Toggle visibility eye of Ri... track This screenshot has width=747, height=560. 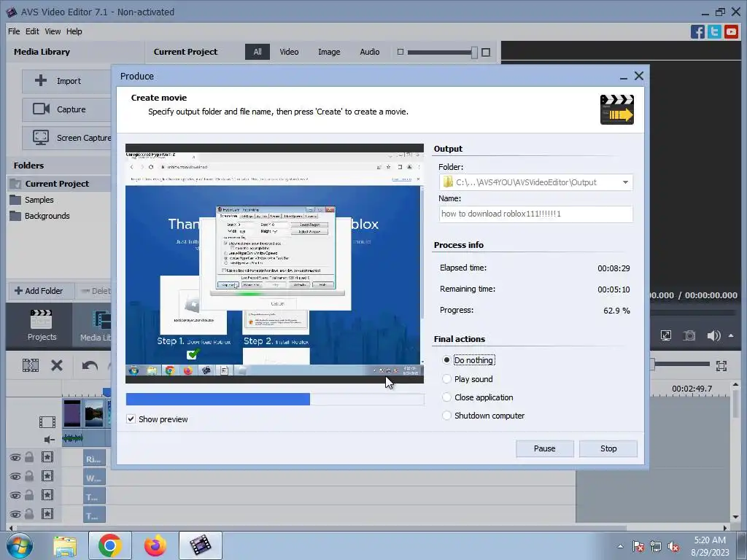point(15,458)
